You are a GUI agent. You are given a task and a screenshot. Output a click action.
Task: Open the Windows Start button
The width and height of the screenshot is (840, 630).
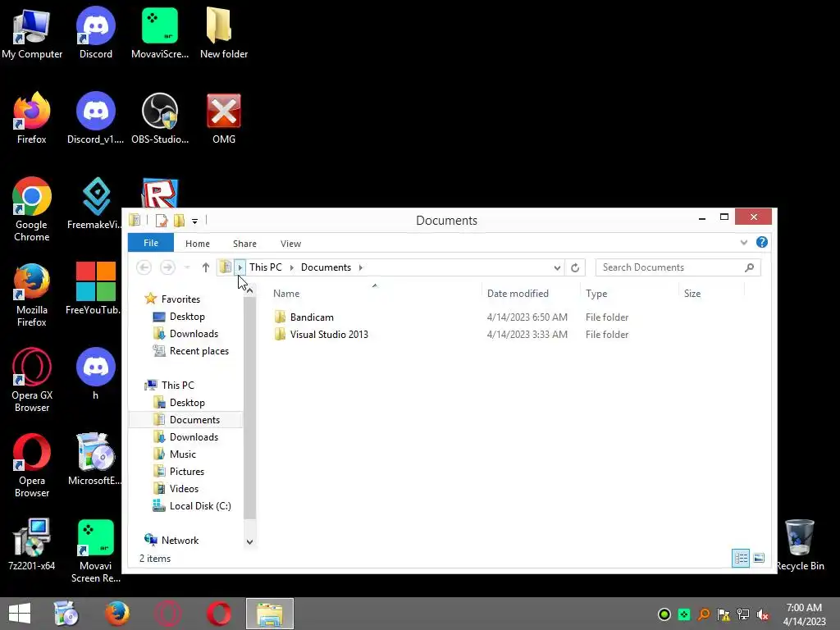tap(20, 614)
